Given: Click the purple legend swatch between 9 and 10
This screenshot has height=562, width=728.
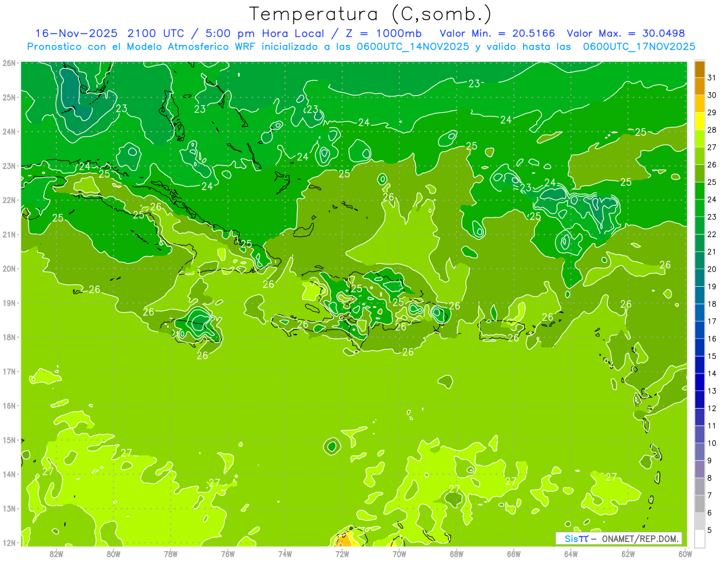Looking at the screenshot, I should [x=699, y=452].
